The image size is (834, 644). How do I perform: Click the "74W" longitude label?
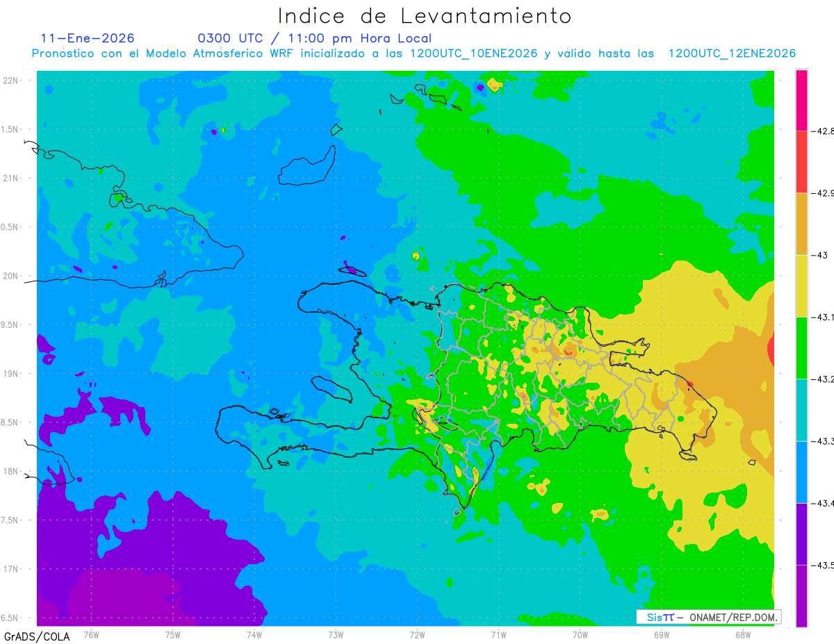click(x=254, y=634)
